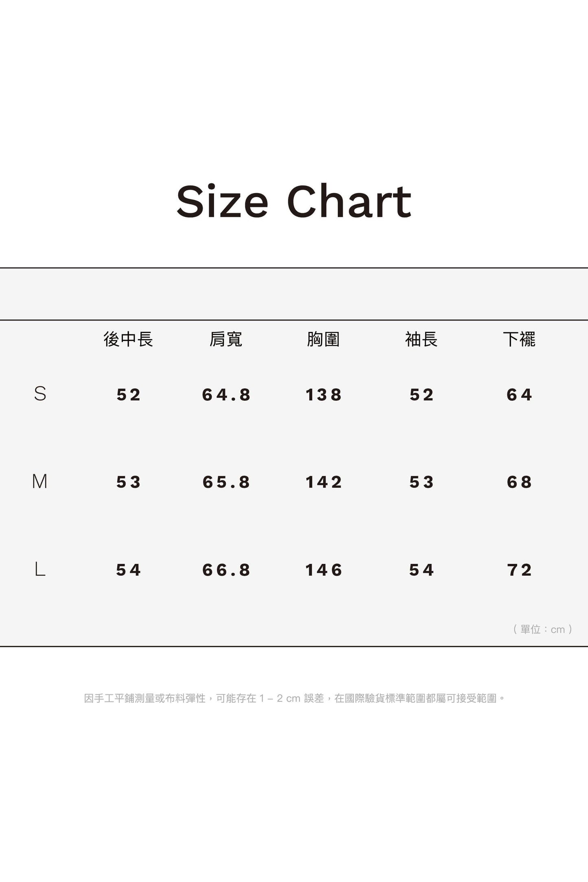Click the 單位：cm unit note
Image resolution: width=588 pixels, height=882 pixels.
[x=543, y=629]
